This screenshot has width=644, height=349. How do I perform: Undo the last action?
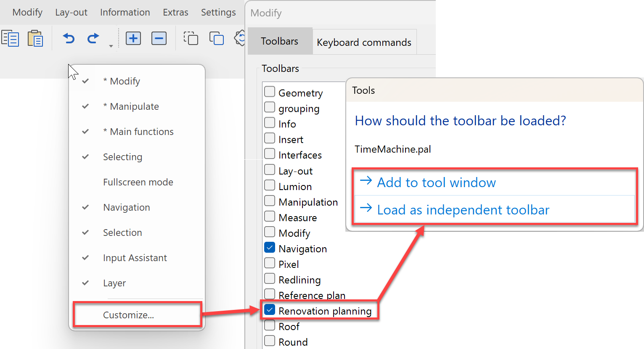tap(69, 39)
